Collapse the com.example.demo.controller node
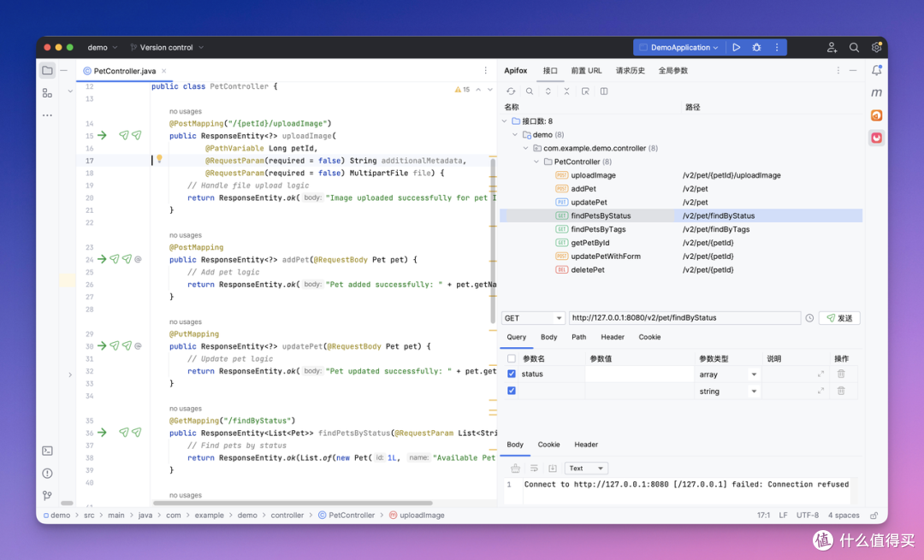 [x=526, y=148]
